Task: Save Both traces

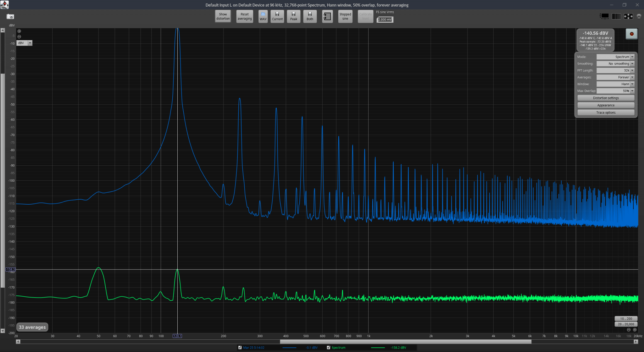Action: (310, 16)
